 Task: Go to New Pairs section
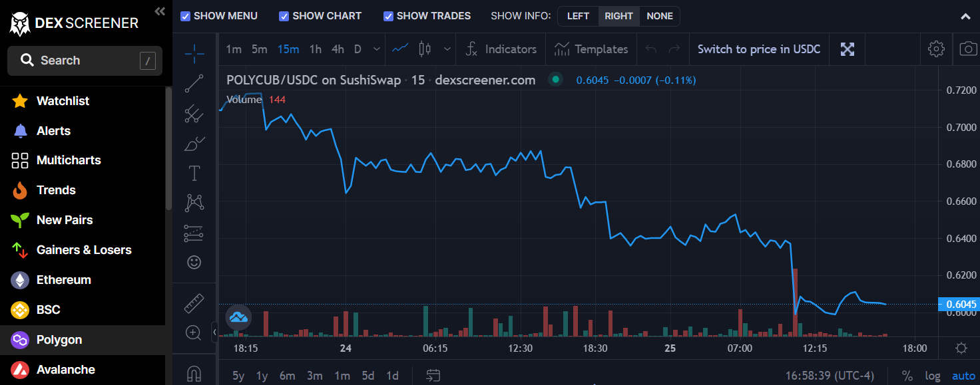point(65,220)
